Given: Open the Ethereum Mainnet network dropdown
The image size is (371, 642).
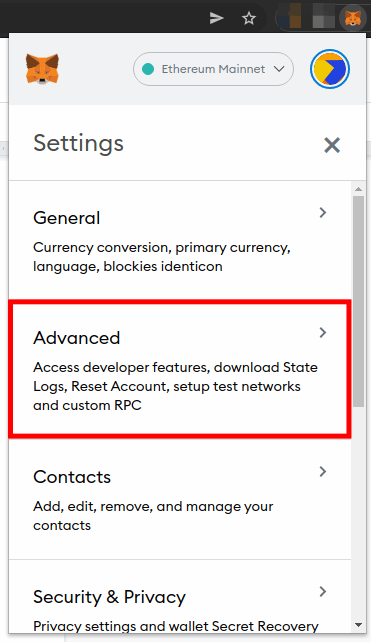Looking at the screenshot, I should pos(213,69).
